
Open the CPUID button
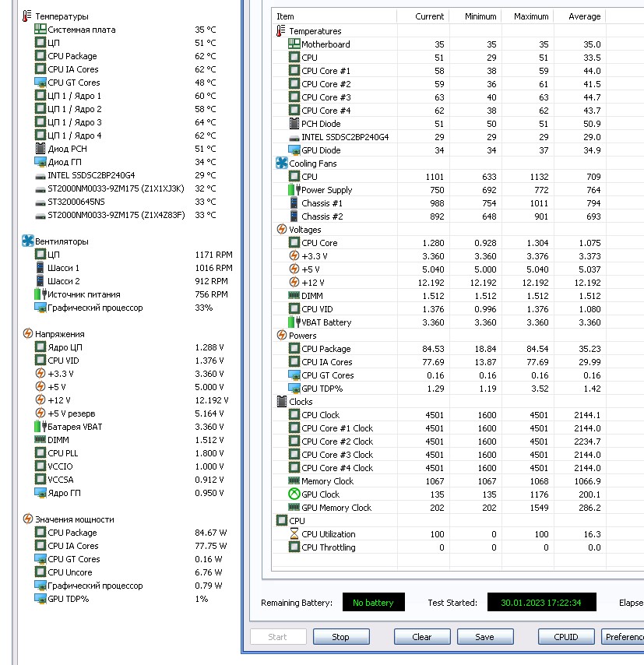[x=566, y=637]
